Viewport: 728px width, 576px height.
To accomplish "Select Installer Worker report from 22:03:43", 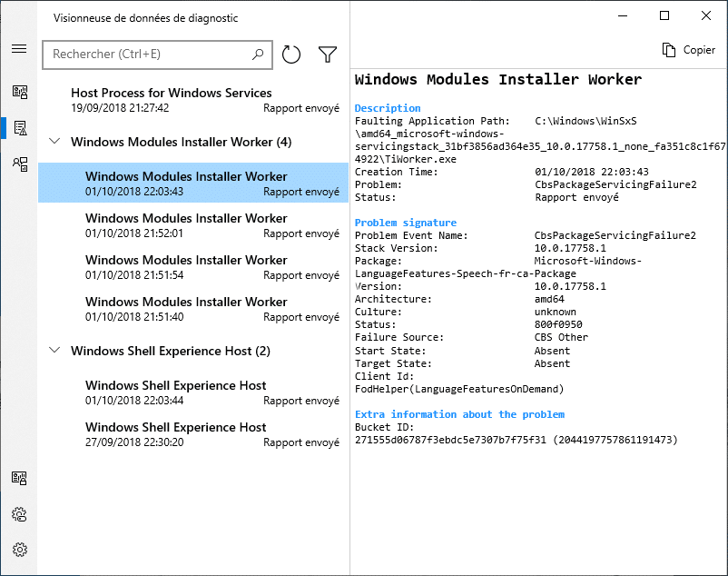I will [193, 184].
